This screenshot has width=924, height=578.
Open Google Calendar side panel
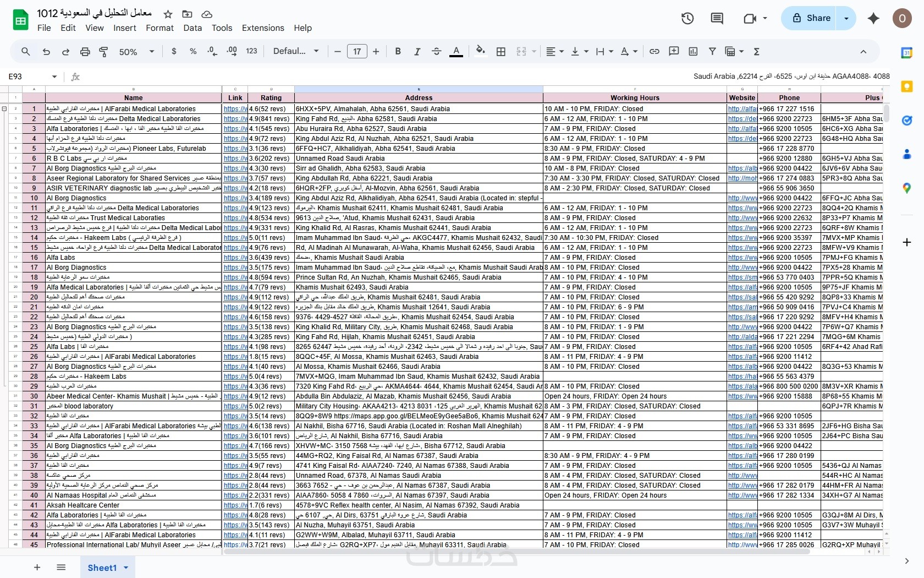907,53
